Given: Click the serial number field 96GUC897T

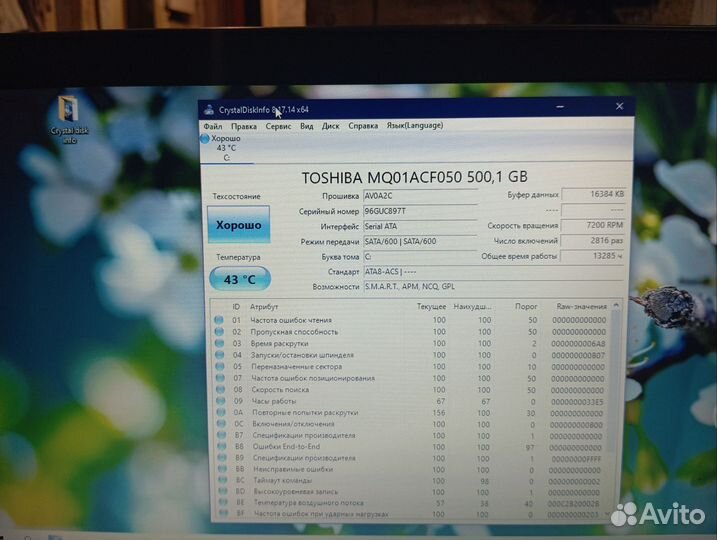Looking at the screenshot, I should (420, 211).
